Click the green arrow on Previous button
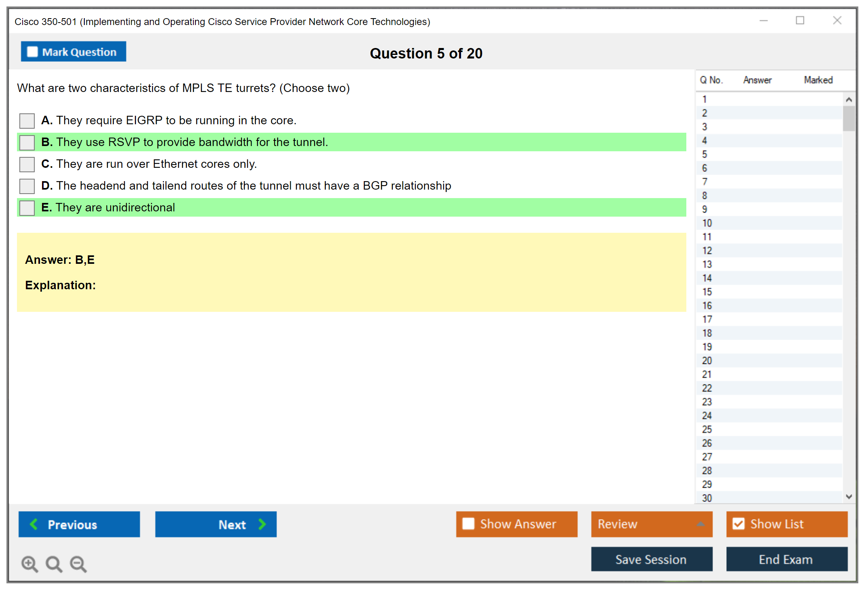This screenshot has height=593, width=868. (x=34, y=524)
